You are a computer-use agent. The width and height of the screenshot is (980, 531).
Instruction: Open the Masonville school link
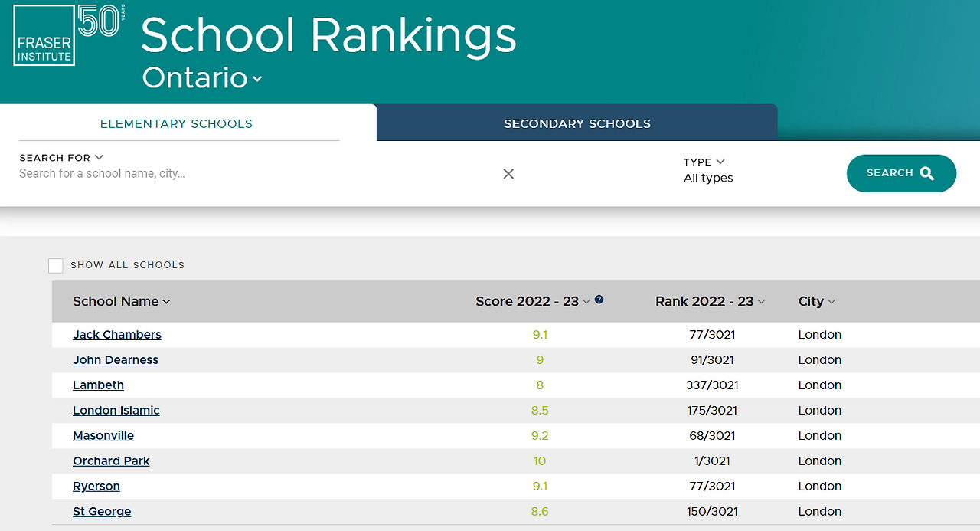point(103,436)
